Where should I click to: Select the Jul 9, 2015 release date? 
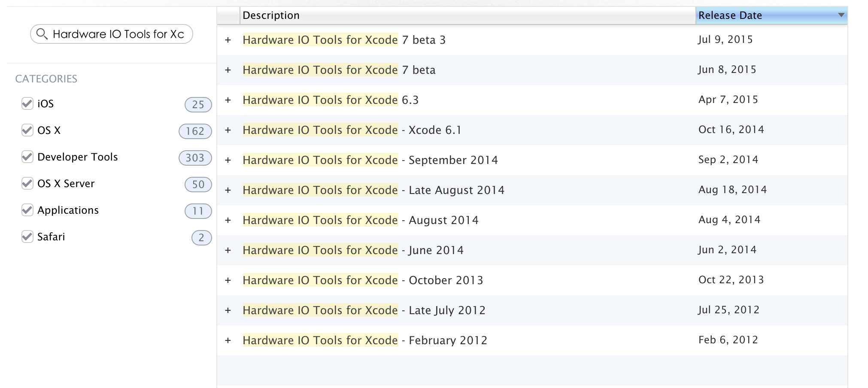click(725, 39)
